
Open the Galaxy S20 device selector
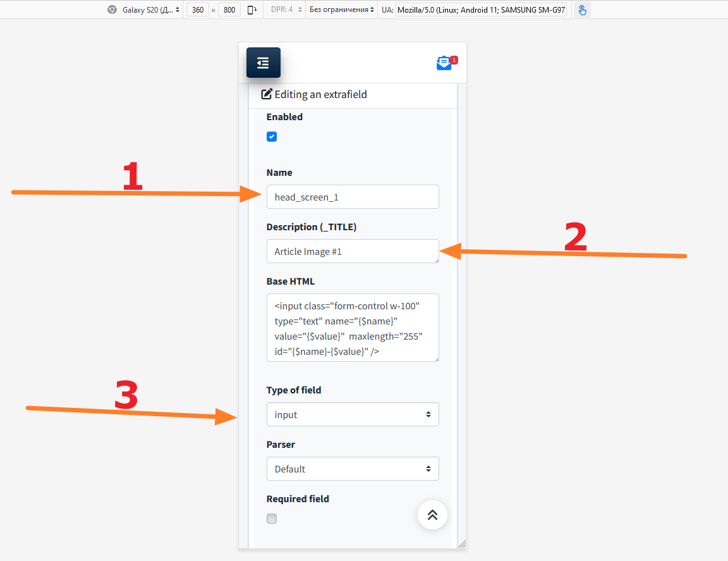[151, 9]
